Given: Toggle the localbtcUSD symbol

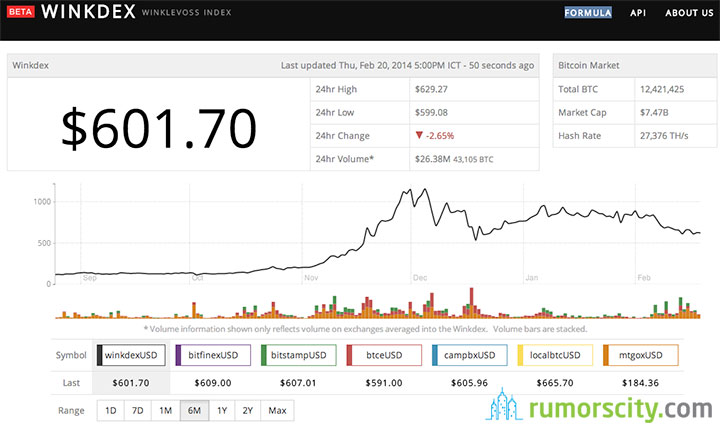Looking at the screenshot, I should pos(555,355).
